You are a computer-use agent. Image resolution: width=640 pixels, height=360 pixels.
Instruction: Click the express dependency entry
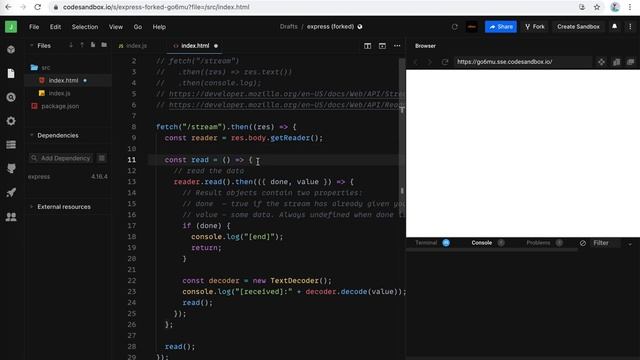point(68,177)
